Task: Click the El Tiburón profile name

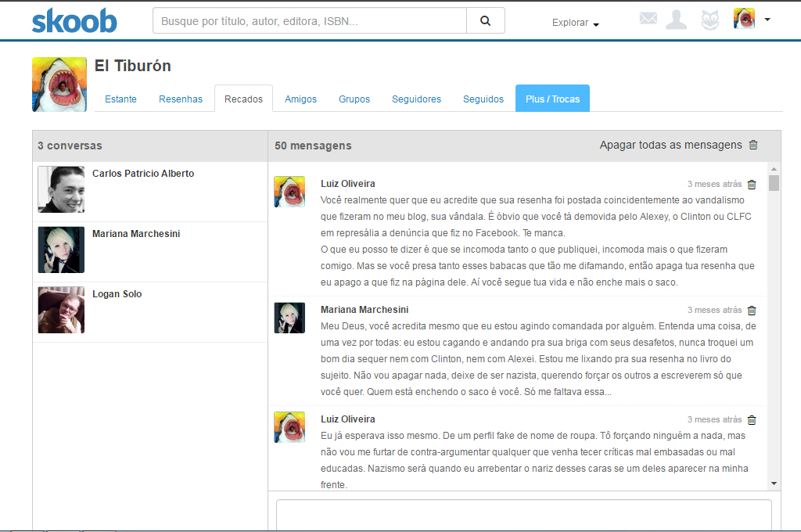Action: click(133, 66)
